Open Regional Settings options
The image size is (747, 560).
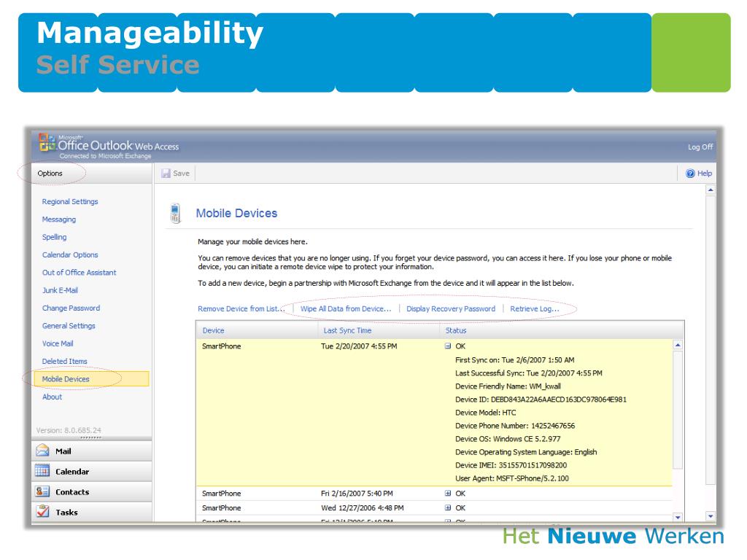click(x=70, y=201)
